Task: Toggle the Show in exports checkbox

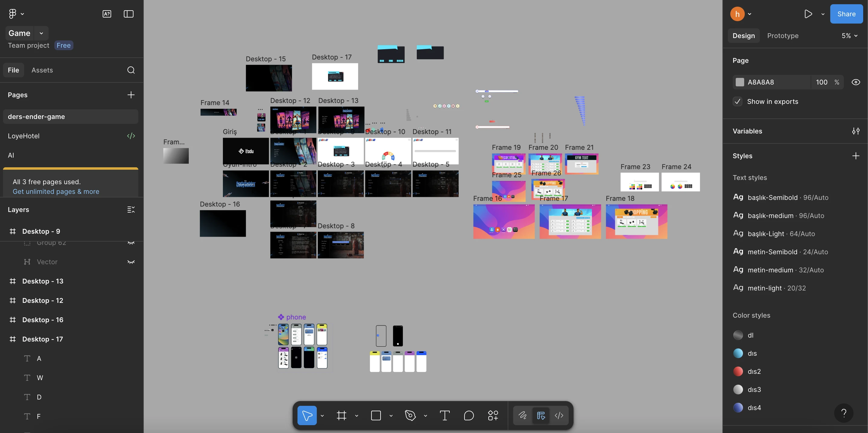Action: point(738,101)
